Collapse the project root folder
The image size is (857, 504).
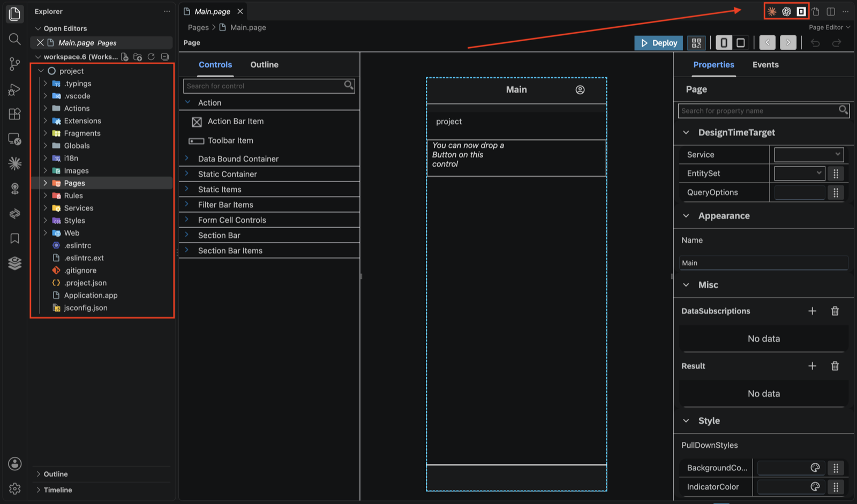[x=41, y=71]
